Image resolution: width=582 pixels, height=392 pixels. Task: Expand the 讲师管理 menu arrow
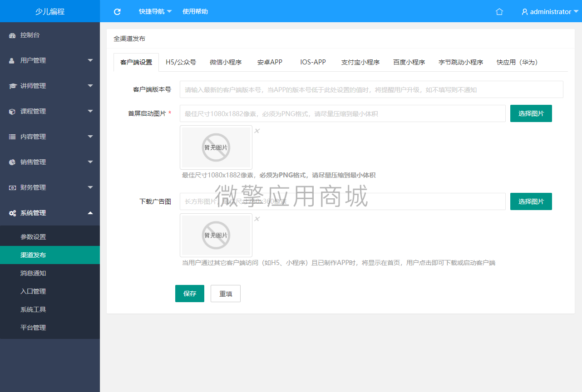pos(90,86)
